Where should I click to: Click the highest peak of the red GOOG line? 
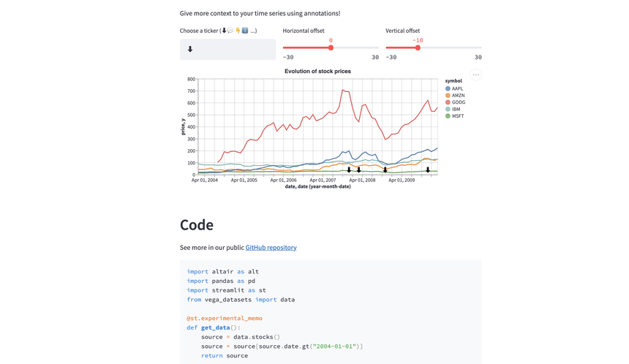click(x=342, y=91)
